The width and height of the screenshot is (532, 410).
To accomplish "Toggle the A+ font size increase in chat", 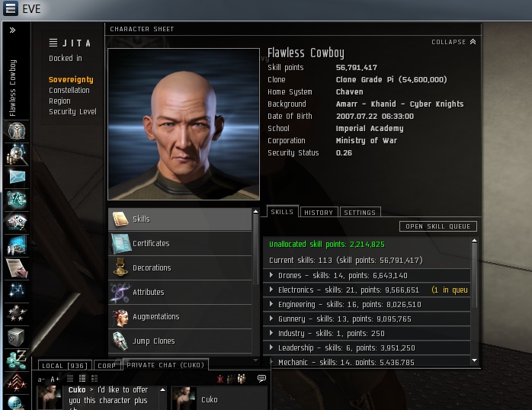I will [x=55, y=380].
